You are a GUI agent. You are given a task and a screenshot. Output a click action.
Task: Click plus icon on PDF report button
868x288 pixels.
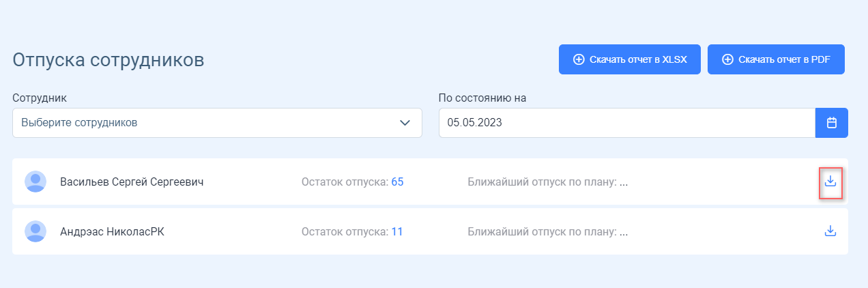pos(727,59)
